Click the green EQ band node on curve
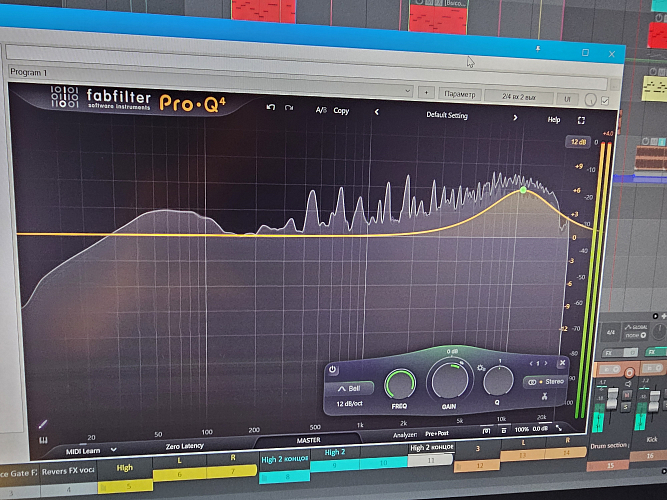The width and height of the screenshot is (667, 500). (523, 189)
